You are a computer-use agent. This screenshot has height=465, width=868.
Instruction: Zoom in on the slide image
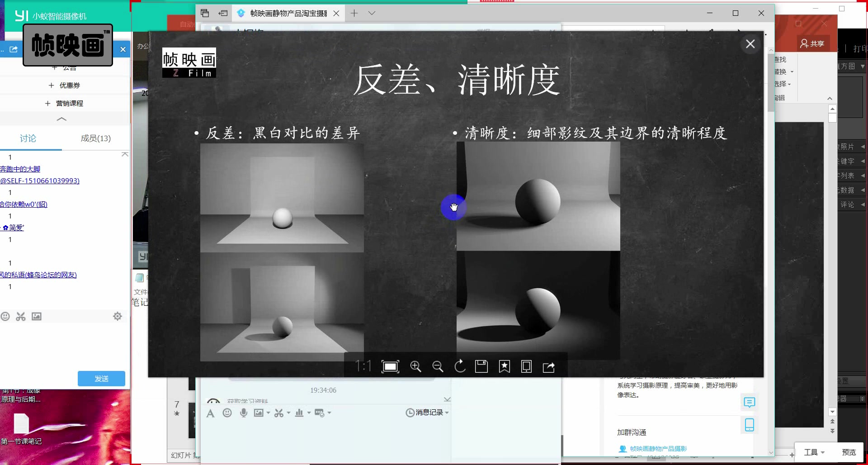click(415, 366)
